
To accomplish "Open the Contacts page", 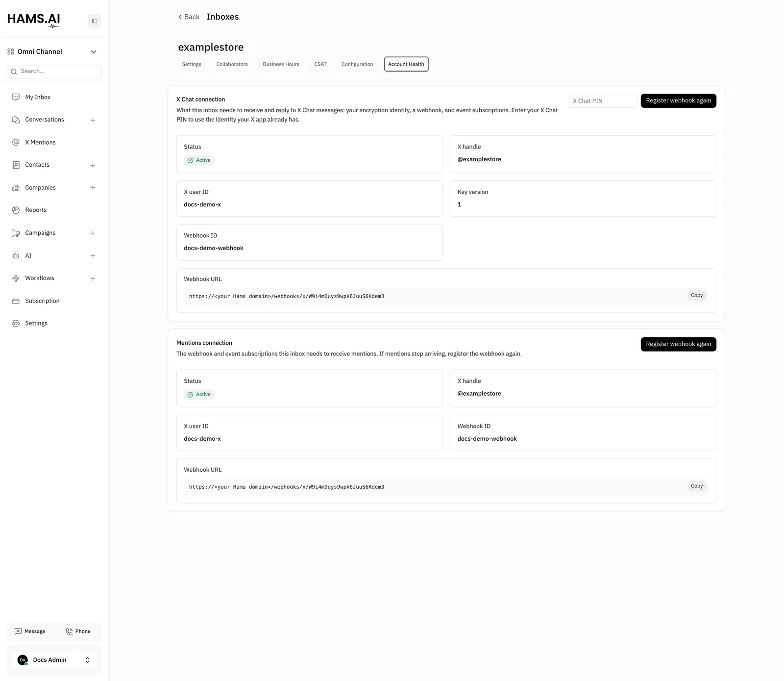I will (x=37, y=165).
